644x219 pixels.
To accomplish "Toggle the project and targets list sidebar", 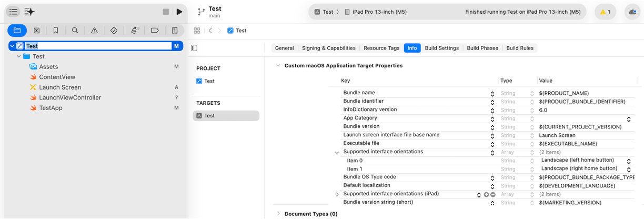I will pyautogui.click(x=194, y=48).
